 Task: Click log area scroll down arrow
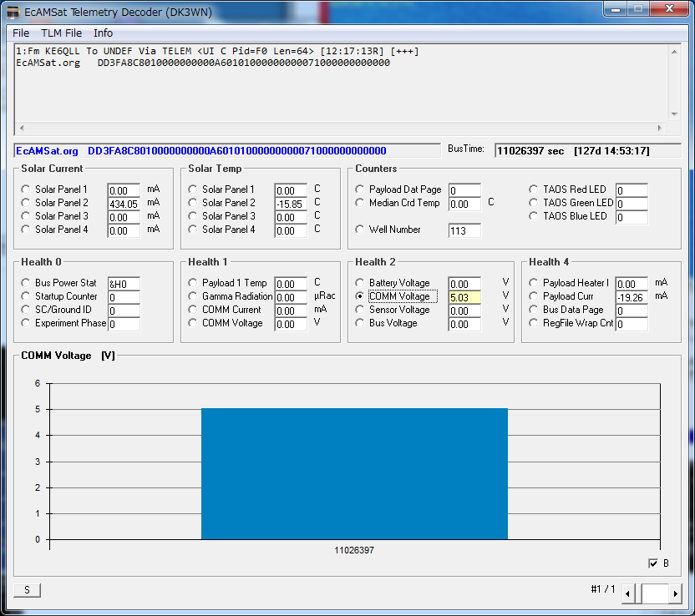point(674,114)
